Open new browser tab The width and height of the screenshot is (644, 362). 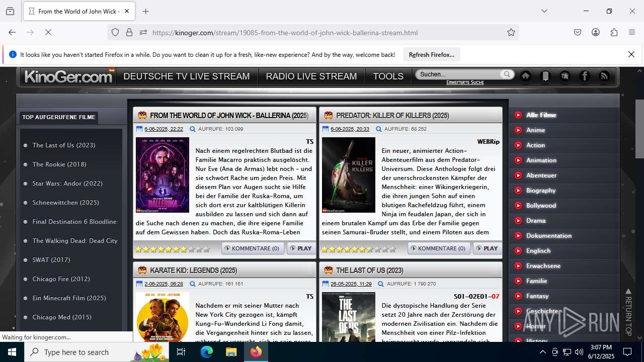click(146, 11)
